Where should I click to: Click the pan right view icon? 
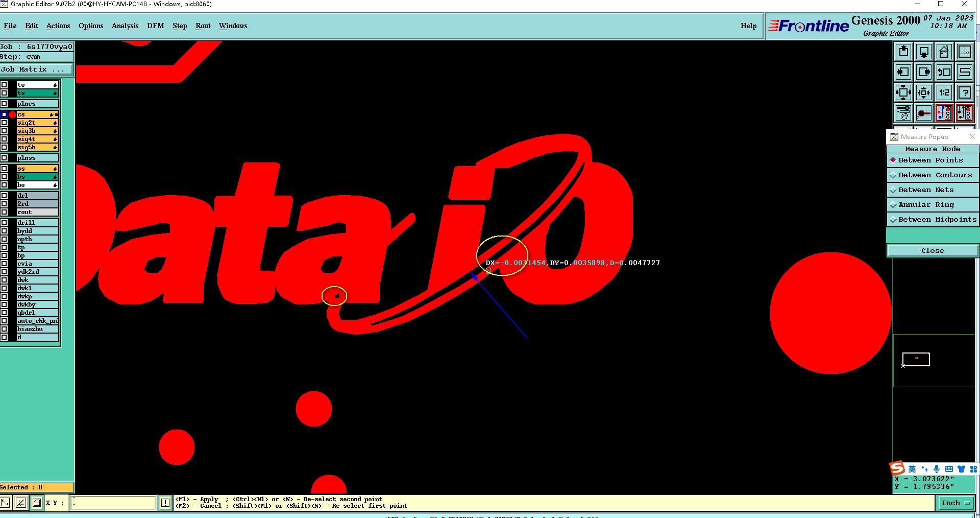click(x=924, y=72)
